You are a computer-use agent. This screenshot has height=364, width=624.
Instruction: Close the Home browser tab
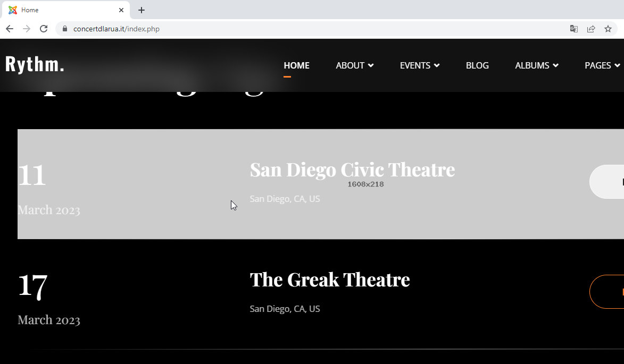tap(121, 10)
